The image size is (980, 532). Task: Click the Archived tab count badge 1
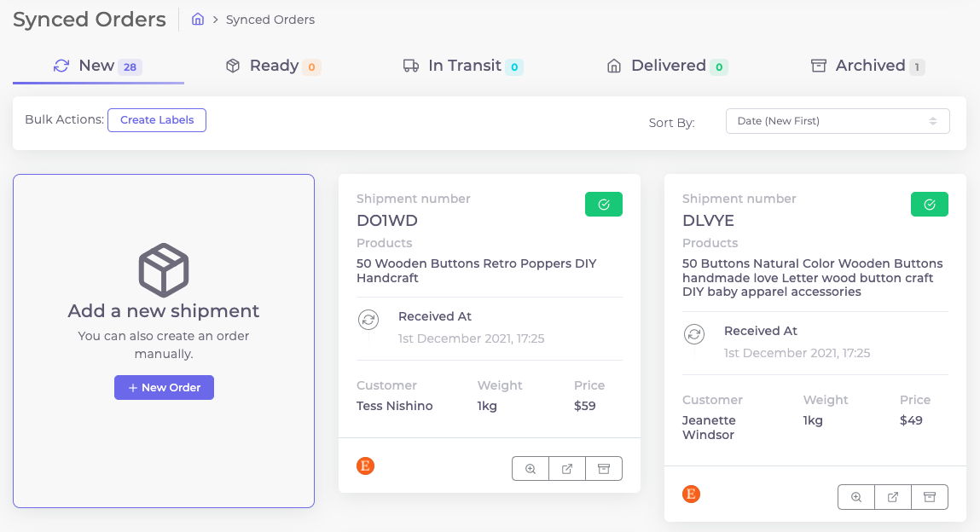917,66
